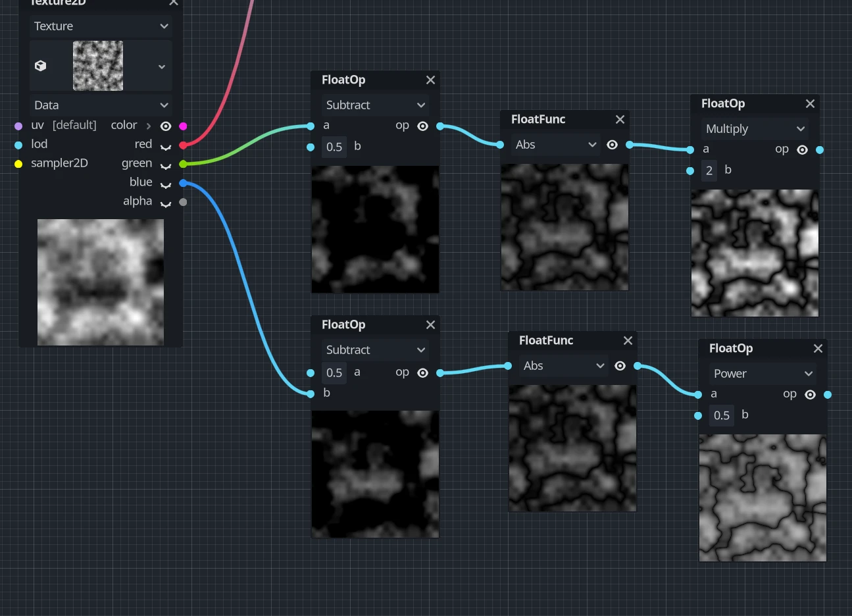The height and width of the screenshot is (616, 852).
Task: Click the magenta color output port
Action: (183, 126)
